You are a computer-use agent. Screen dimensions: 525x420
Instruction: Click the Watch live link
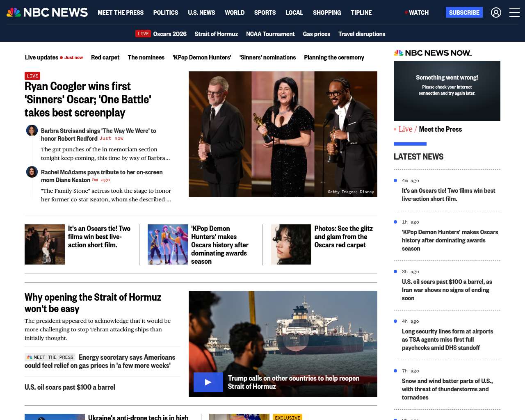[417, 13]
